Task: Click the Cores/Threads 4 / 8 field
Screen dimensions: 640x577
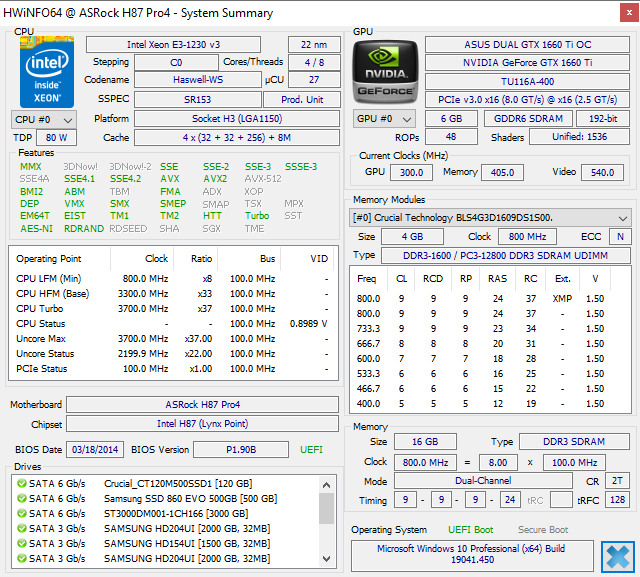Action: click(314, 63)
